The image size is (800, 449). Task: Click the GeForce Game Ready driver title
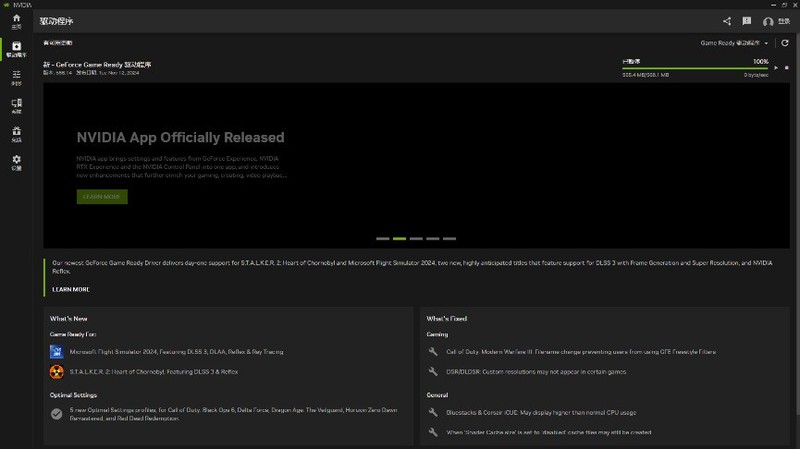pos(97,65)
